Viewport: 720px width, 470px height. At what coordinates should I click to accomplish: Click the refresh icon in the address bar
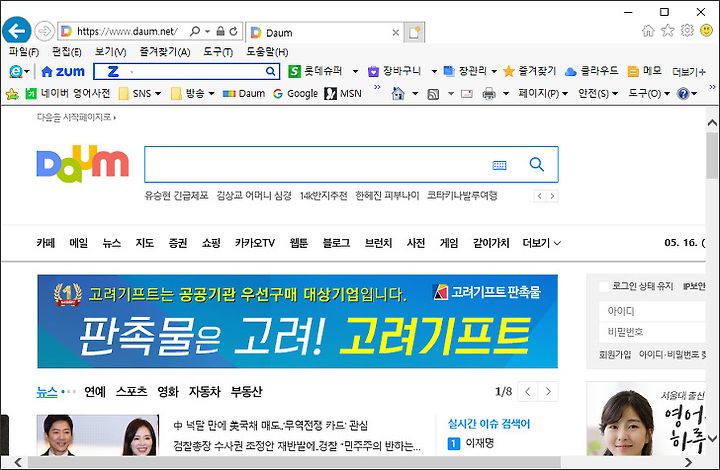tap(233, 31)
